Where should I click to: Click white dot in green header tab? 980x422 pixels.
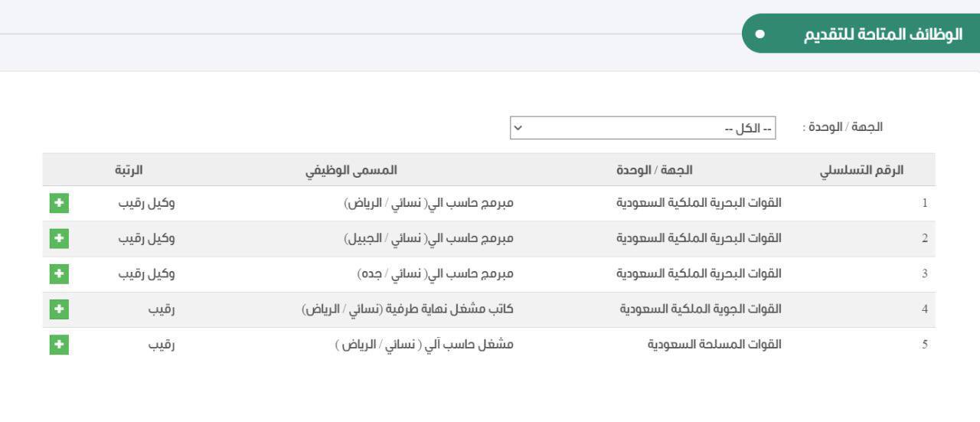coord(759,34)
